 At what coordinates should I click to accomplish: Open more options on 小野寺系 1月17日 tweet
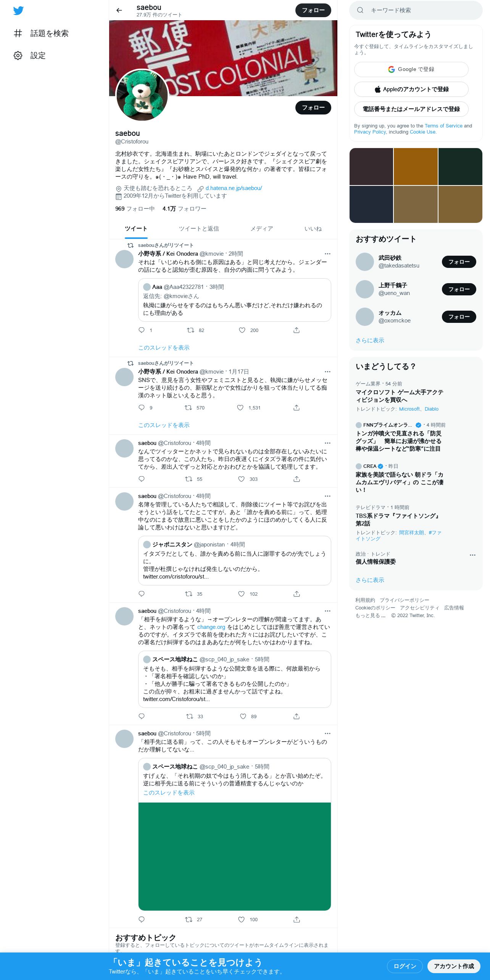click(x=327, y=372)
